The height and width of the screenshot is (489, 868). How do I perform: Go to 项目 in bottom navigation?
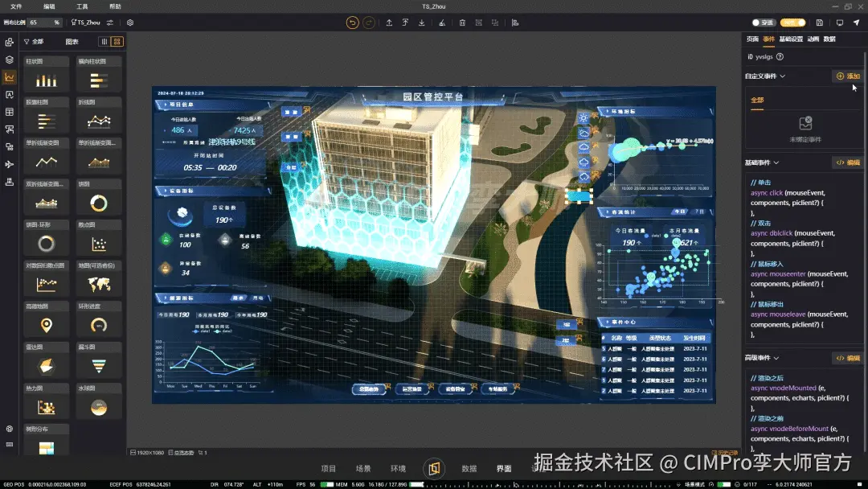(x=328, y=469)
